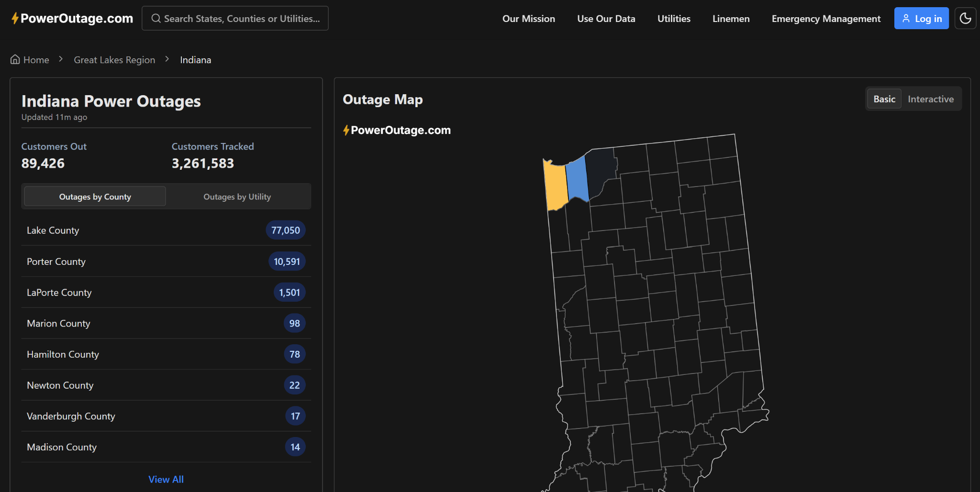Viewport: 980px width, 492px height.
Task: Select the Outages by County tab
Action: [x=95, y=197]
